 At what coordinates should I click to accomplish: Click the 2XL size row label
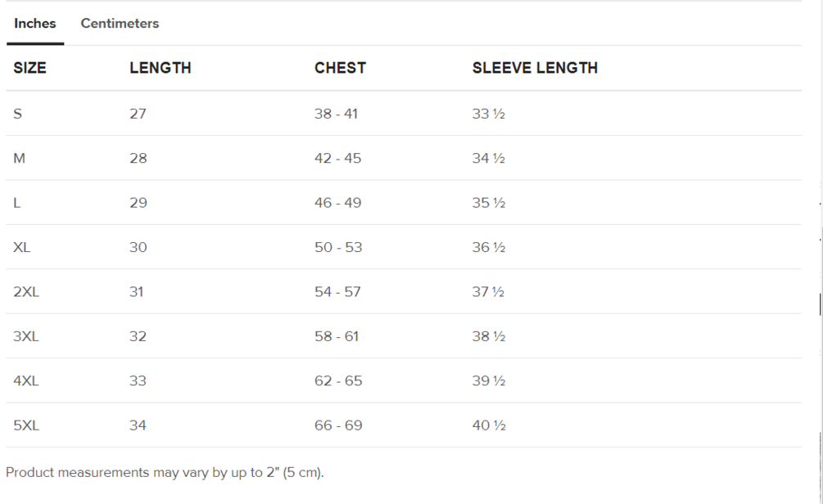click(26, 292)
